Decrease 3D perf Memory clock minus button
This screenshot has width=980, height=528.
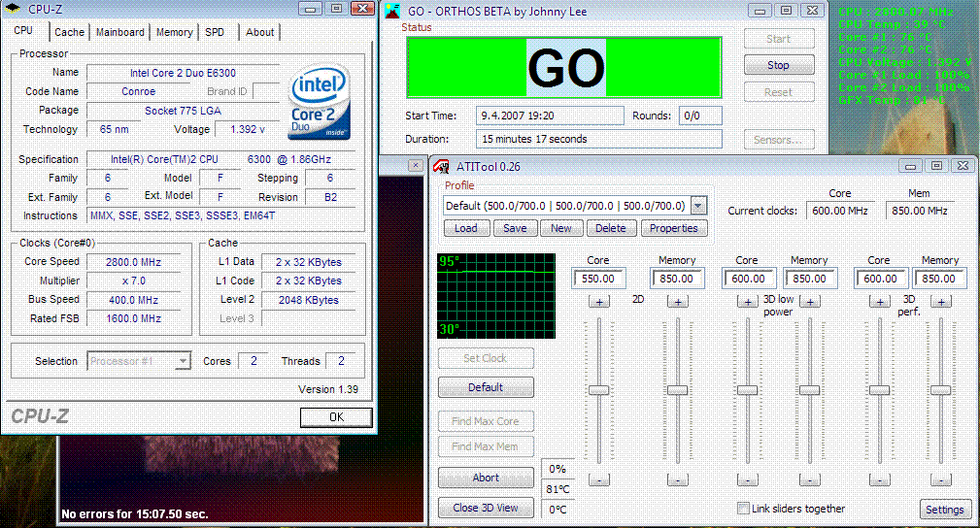coord(940,479)
